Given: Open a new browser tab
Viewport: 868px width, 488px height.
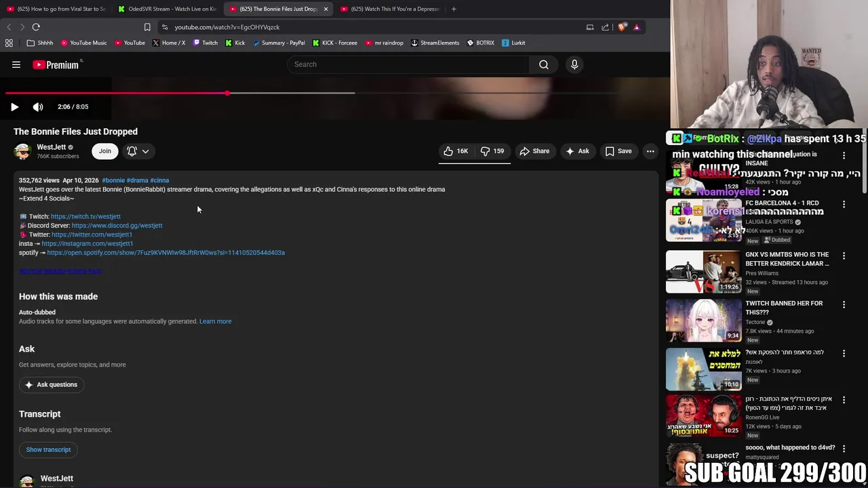Looking at the screenshot, I should pyautogui.click(x=454, y=9).
